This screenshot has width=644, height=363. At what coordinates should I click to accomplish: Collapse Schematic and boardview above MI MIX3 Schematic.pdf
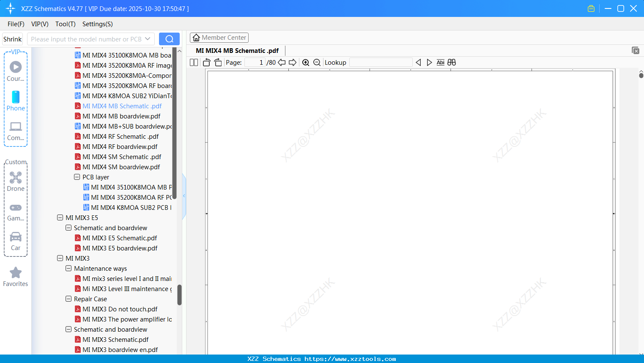pos(69,329)
